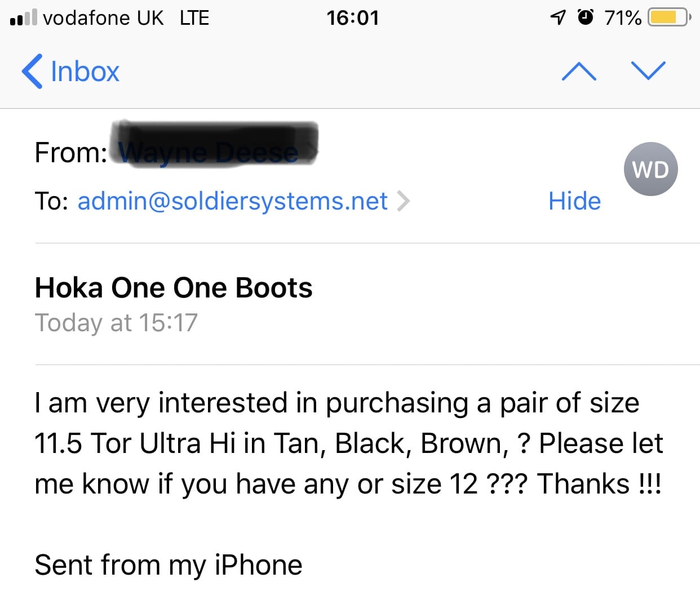Tap the 16:01 status bar clock

click(353, 18)
